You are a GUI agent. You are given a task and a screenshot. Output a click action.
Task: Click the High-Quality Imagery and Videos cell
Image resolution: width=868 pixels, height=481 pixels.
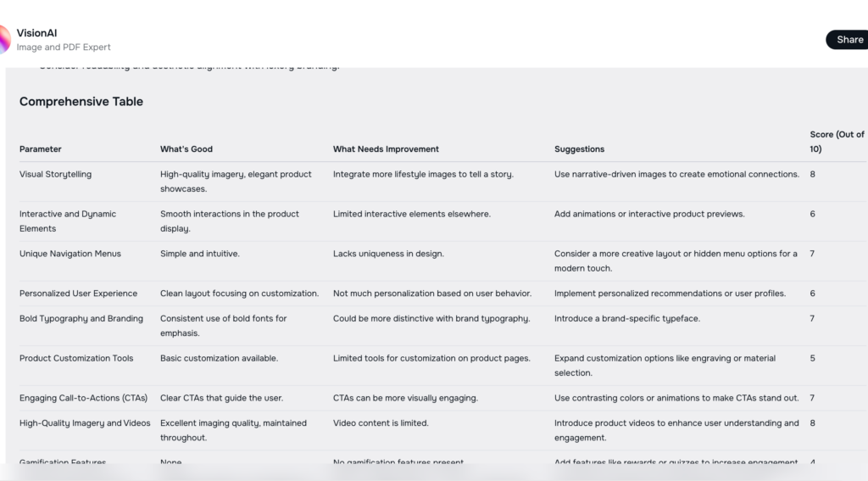click(x=85, y=423)
